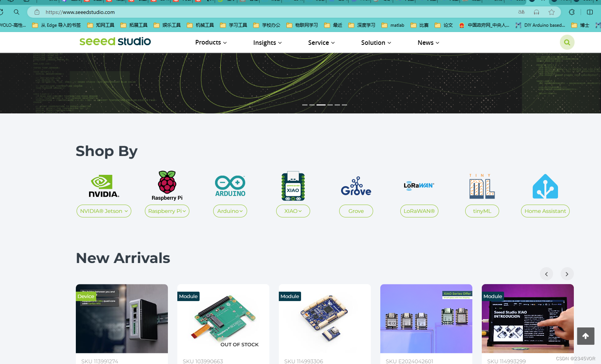Click the read aloud headphone icon
Image resolution: width=601 pixels, height=364 pixels.
[536, 12]
